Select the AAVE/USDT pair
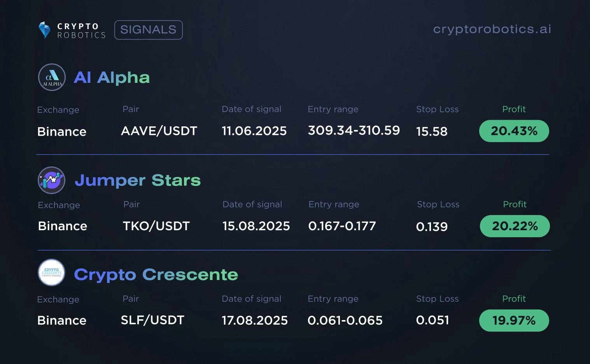The height and width of the screenshot is (364, 590). 159,131
